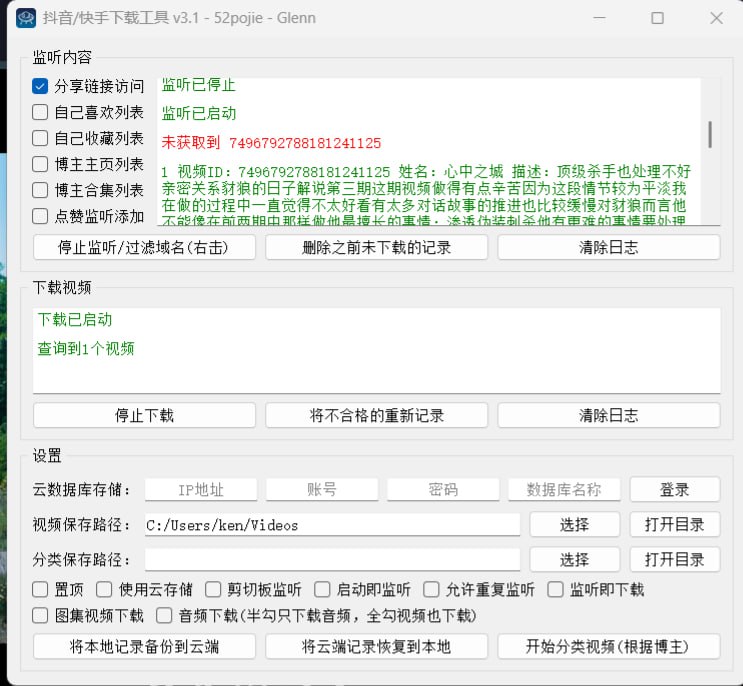This screenshot has width=743, height=686.
Task: Click 开始分类视频(根据博主) button
Action: [x=608, y=646]
